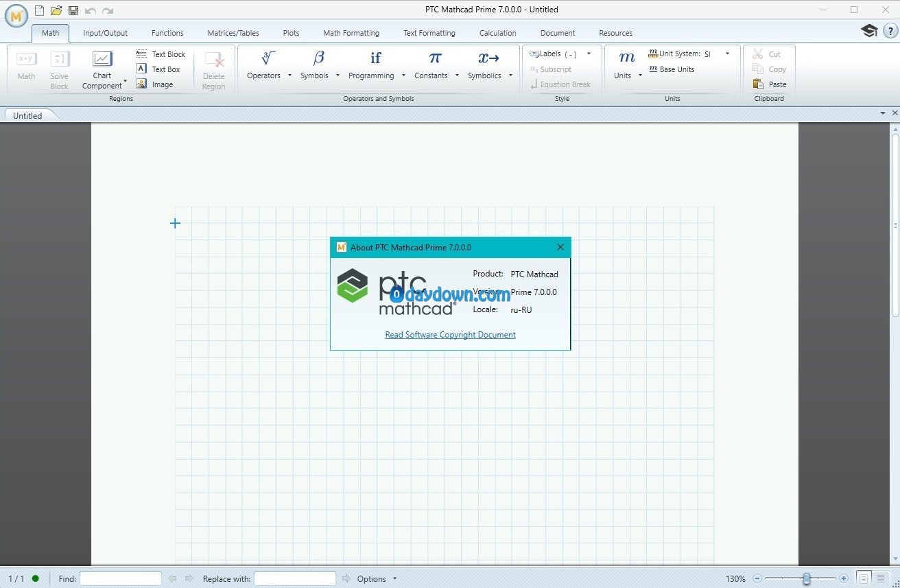This screenshot has height=588, width=900.
Task: Adjust the zoom slider handle
Action: pos(807,578)
